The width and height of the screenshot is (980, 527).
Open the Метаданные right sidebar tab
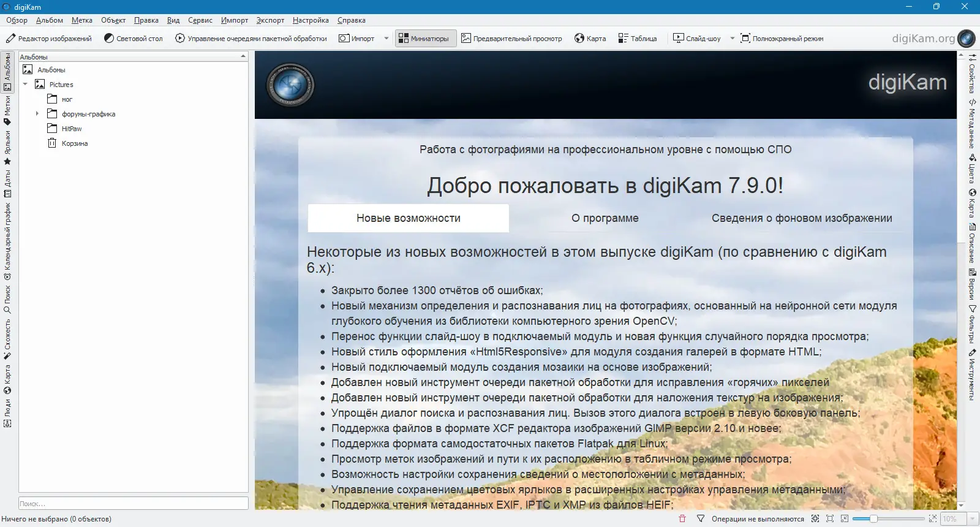pyautogui.click(x=972, y=123)
